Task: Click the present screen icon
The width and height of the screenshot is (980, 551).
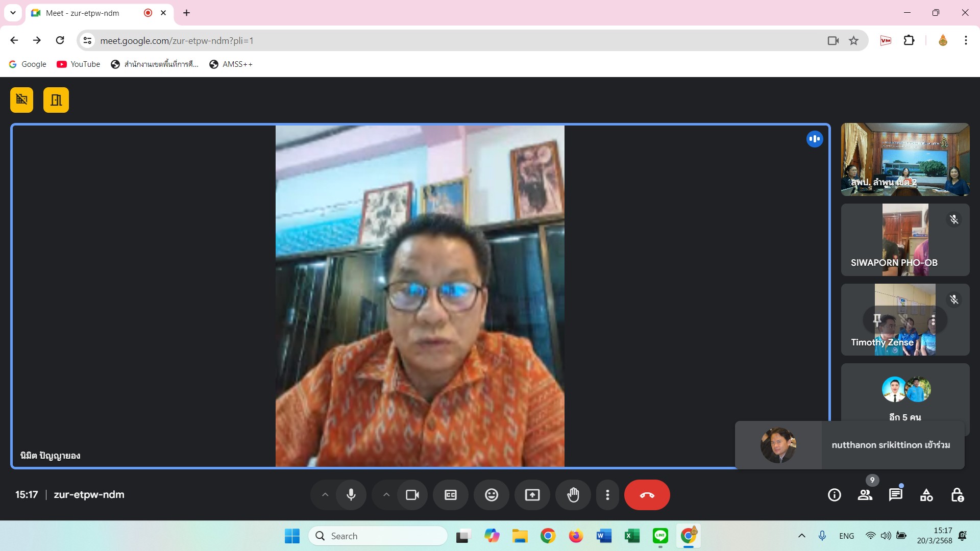Action: tap(532, 495)
